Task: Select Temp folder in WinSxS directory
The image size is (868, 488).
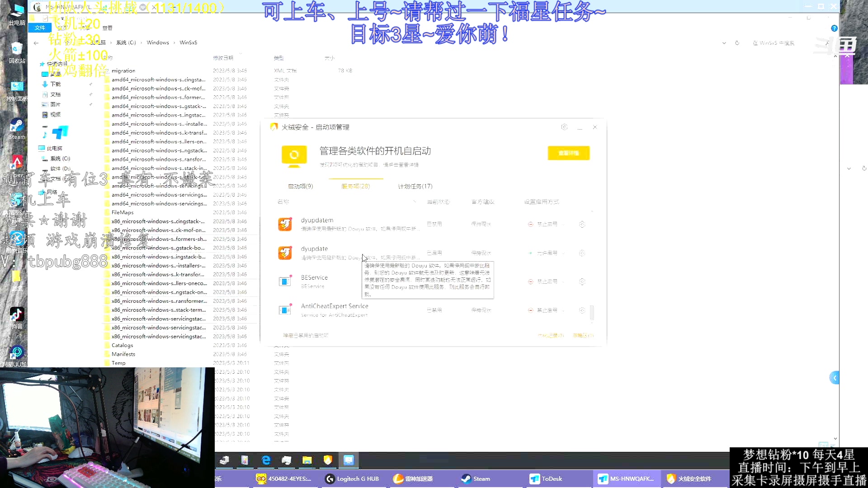Action: [x=118, y=363]
